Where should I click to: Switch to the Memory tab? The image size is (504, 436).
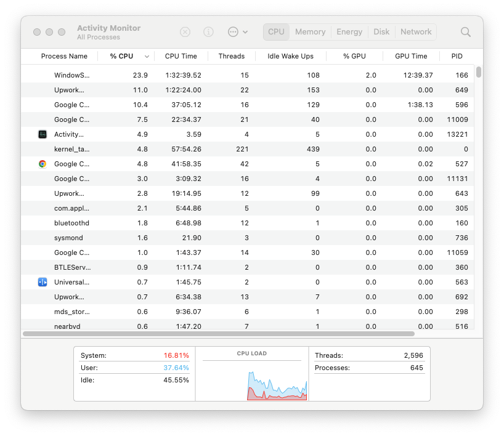310,31
